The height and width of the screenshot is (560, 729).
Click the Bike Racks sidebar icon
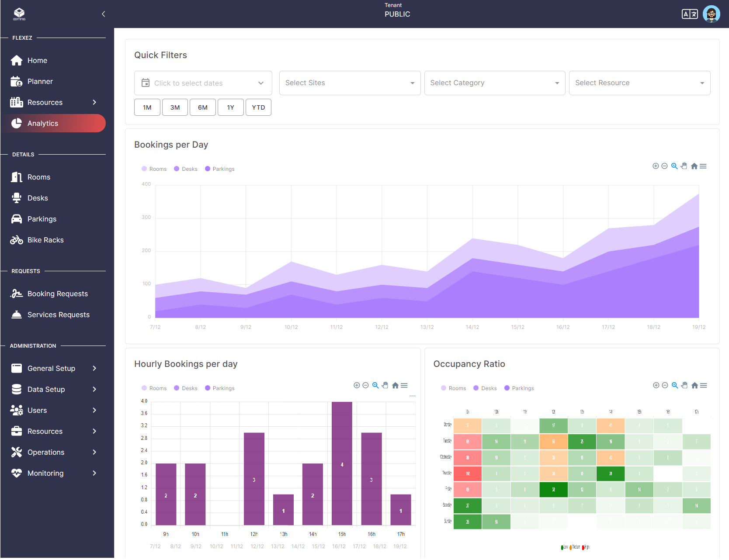point(17,239)
